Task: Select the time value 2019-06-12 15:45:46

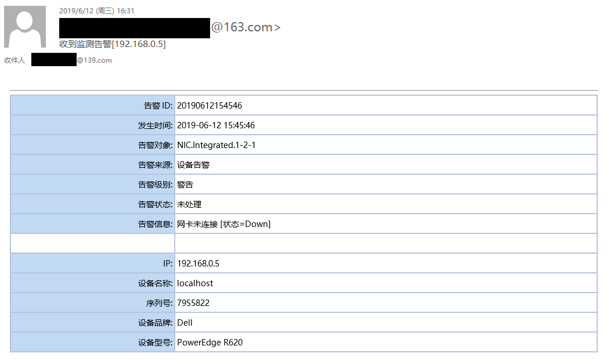Action: pyautogui.click(x=216, y=125)
